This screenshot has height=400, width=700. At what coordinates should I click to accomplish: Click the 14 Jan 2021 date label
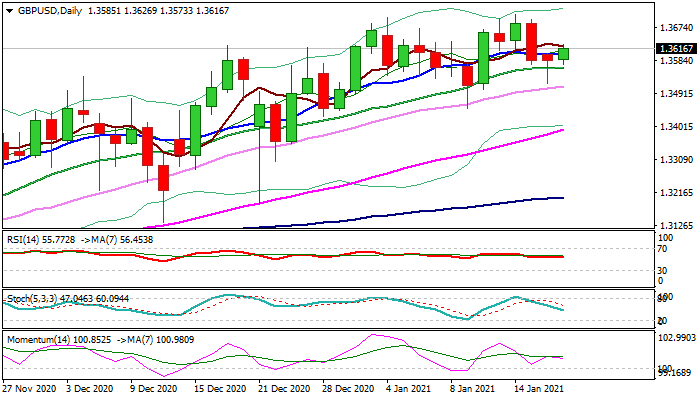[538, 388]
